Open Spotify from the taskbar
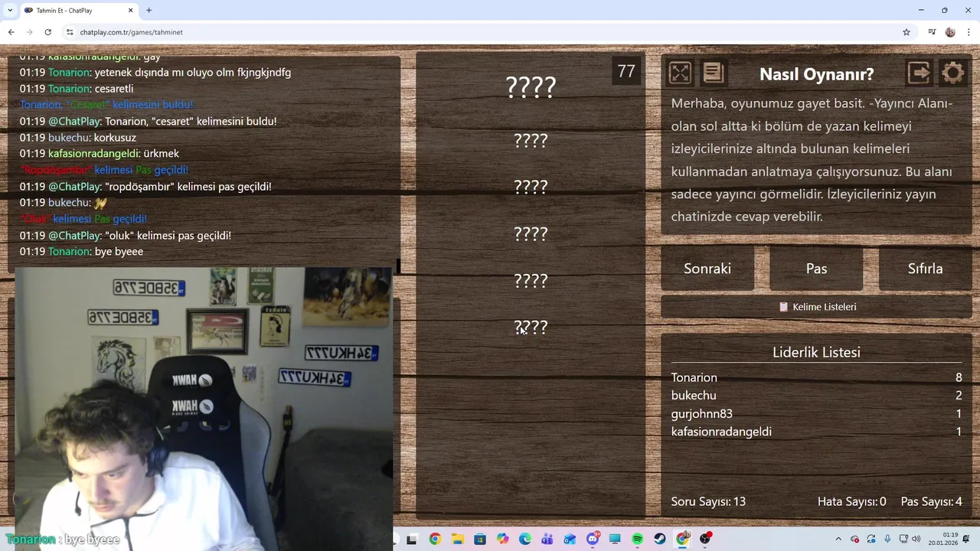 tap(638, 539)
